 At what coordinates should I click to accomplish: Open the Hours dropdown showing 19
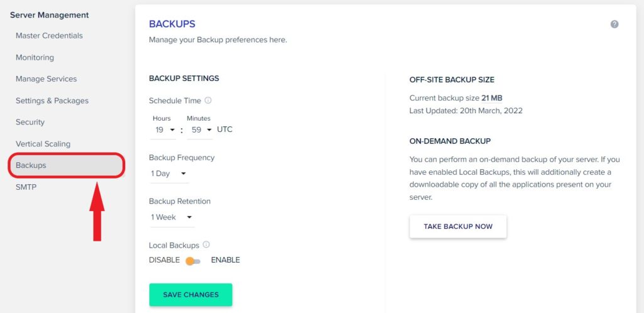pyautogui.click(x=163, y=130)
